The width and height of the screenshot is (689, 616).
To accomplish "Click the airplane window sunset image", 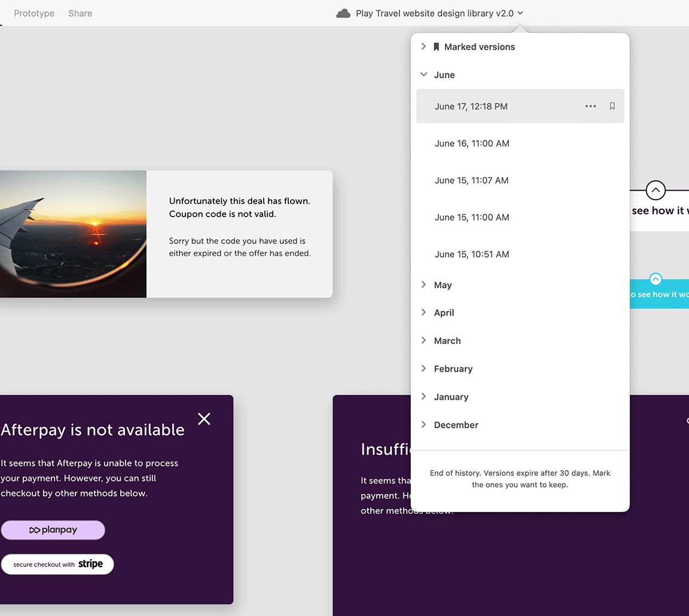I will 73,234.
